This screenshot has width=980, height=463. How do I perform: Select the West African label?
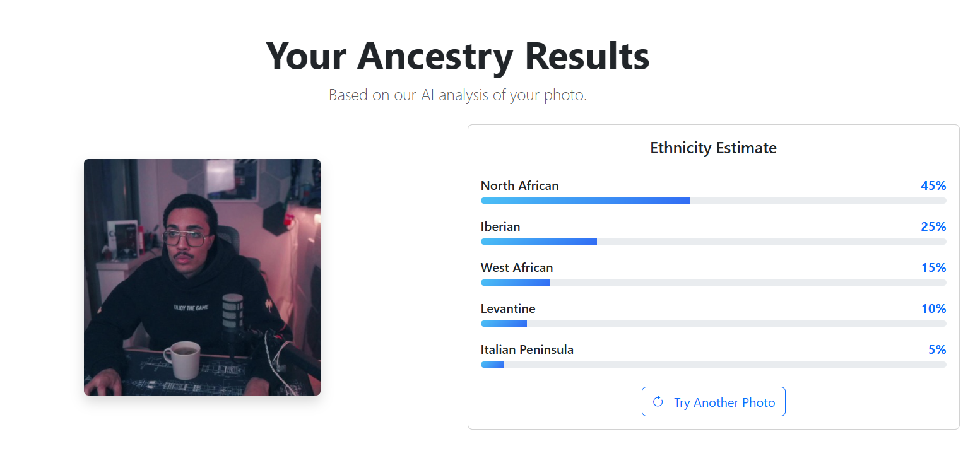tap(517, 267)
